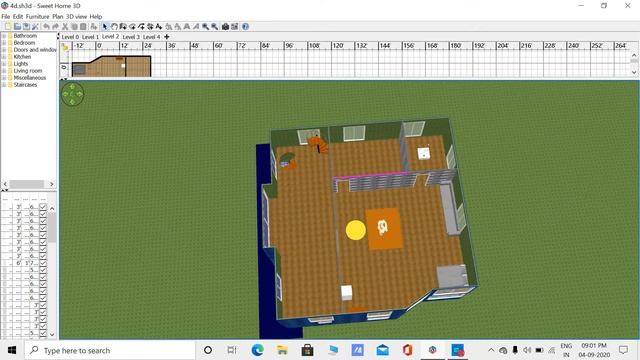Expand the Kitchen catalog folder
640x360 pixels.
coord(4,57)
